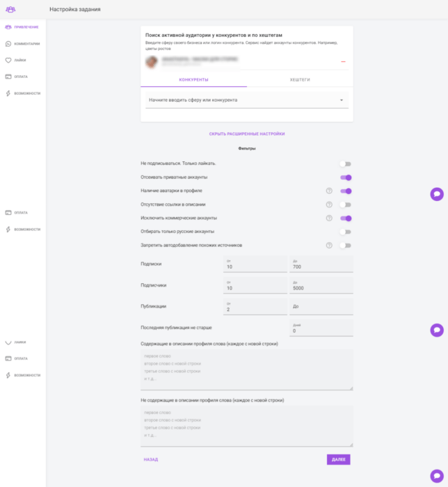Viewport: 448px width, 487px height.
Task: Click the Не содержащие в описании textarea
Action: click(x=247, y=426)
